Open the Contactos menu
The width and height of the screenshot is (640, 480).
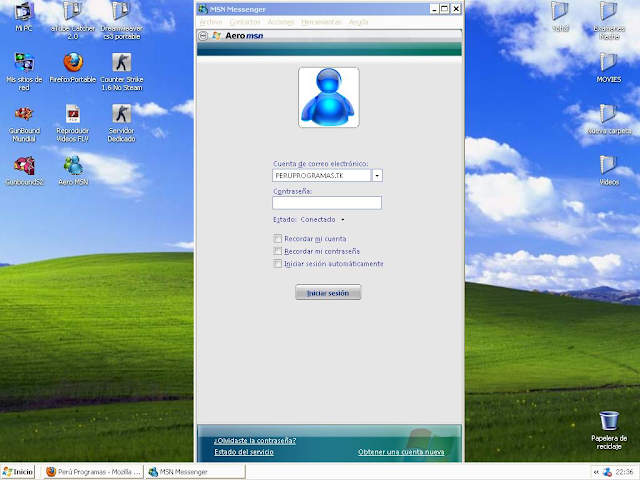(244, 22)
